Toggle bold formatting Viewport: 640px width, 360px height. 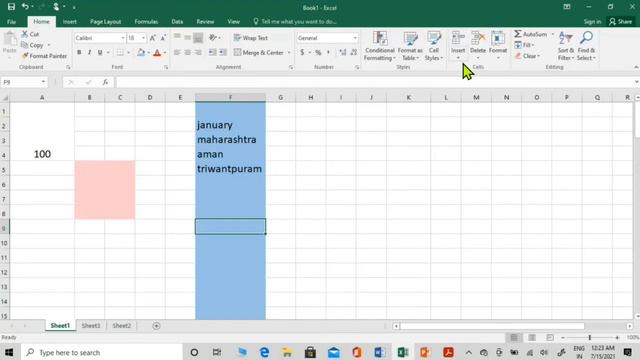[79, 52]
